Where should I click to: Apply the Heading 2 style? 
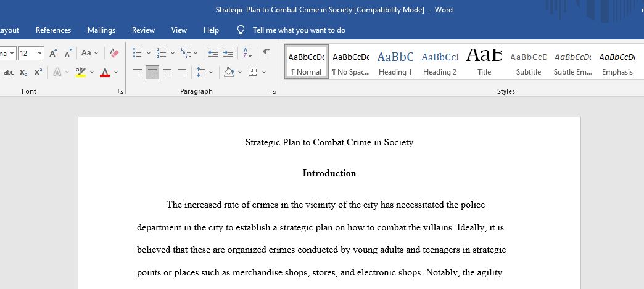click(440, 62)
